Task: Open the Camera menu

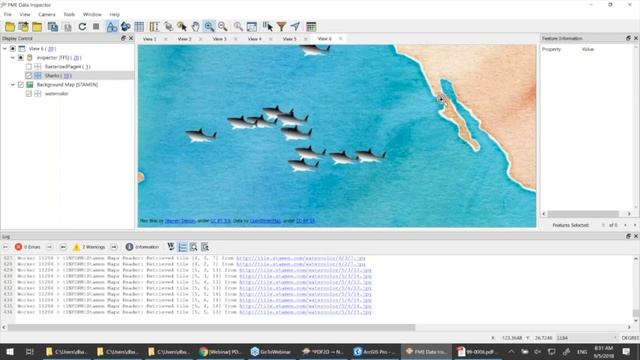Action: pyautogui.click(x=47, y=14)
